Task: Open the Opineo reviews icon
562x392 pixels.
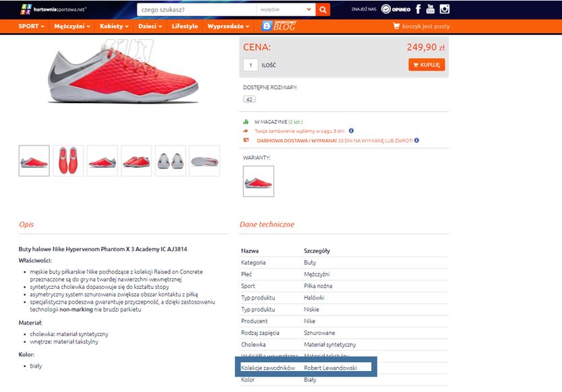Action: [396, 9]
